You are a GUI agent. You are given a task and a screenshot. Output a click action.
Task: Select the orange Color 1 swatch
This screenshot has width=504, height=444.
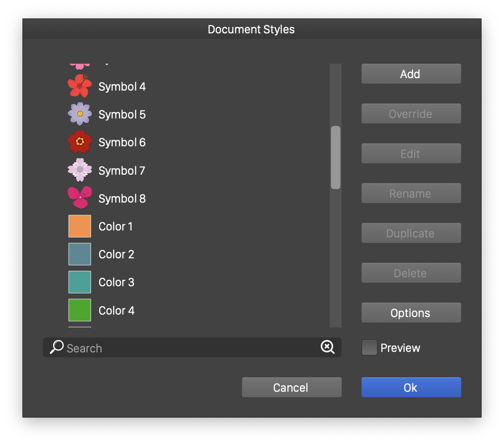pos(80,226)
